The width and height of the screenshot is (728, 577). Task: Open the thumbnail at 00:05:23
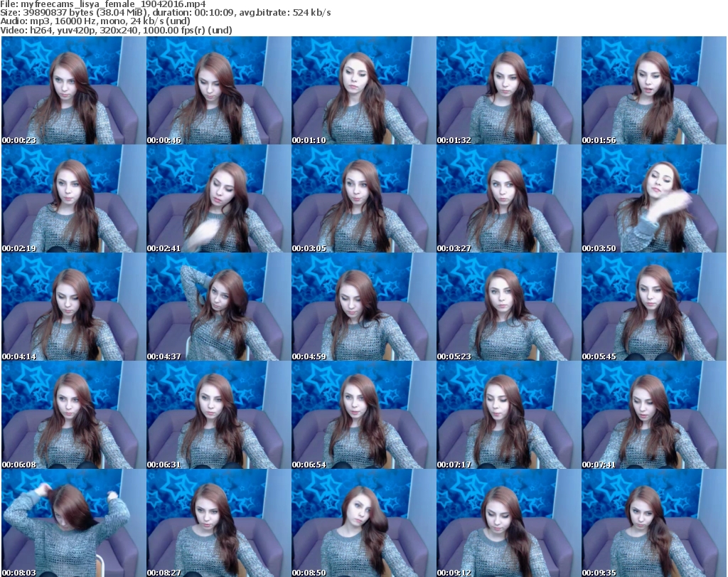(x=509, y=307)
